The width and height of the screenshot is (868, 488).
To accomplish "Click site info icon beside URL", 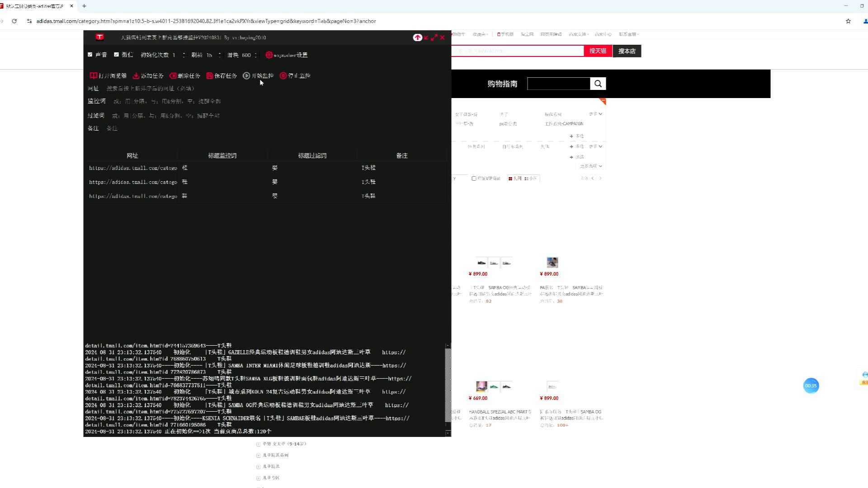I will pos(29,21).
